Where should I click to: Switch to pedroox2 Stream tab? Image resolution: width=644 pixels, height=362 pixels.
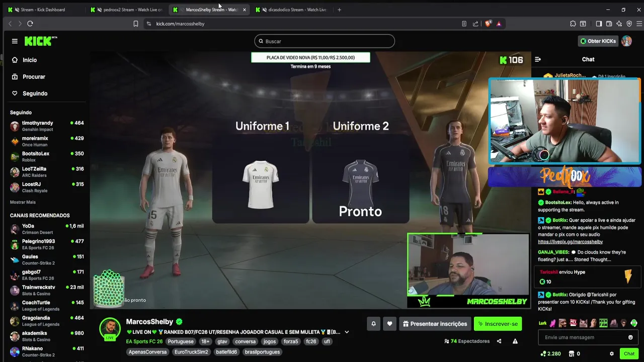(x=126, y=10)
